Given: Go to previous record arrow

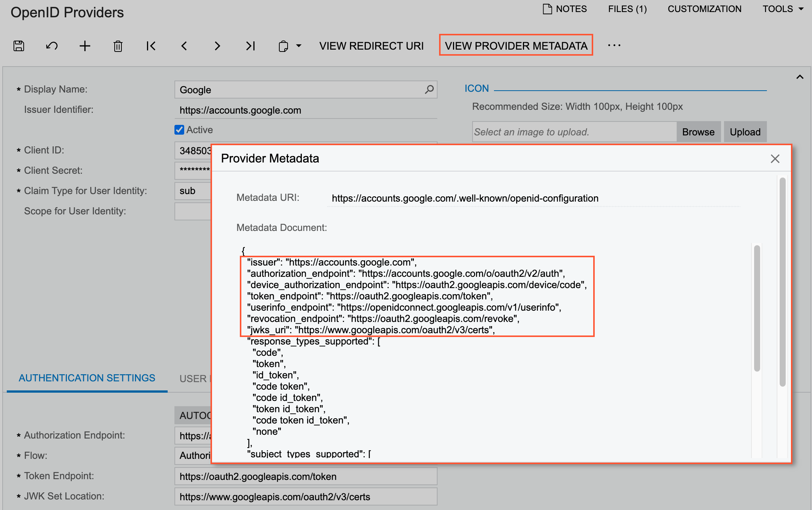Looking at the screenshot, I should 184,46.
